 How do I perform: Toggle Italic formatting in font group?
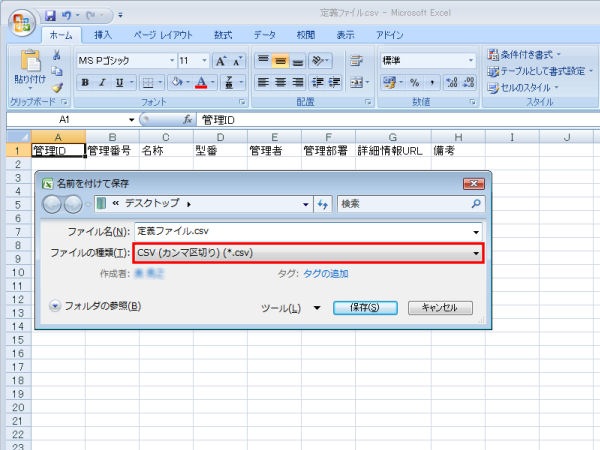point(102,82)
